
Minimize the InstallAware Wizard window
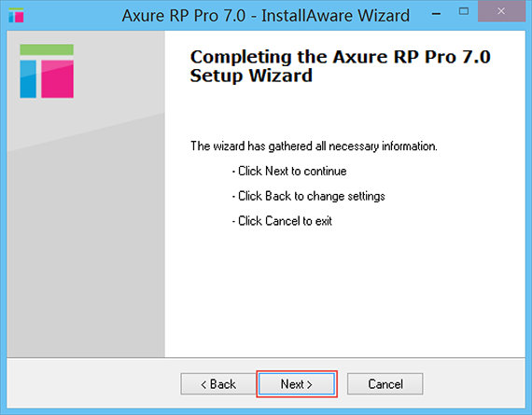click(436, 14)
